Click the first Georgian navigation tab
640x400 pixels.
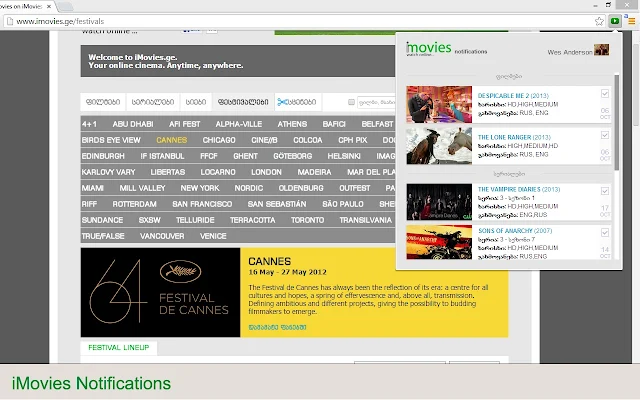point(103,102)
